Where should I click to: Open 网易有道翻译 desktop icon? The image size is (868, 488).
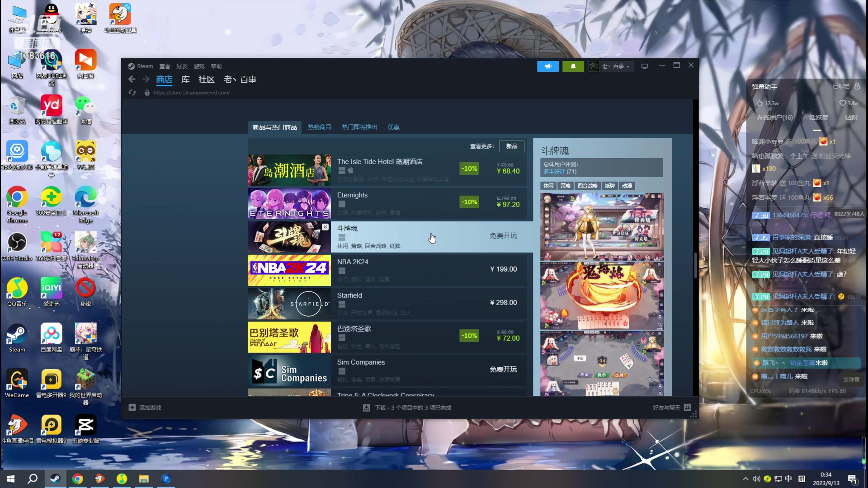[x=51, y=110]
